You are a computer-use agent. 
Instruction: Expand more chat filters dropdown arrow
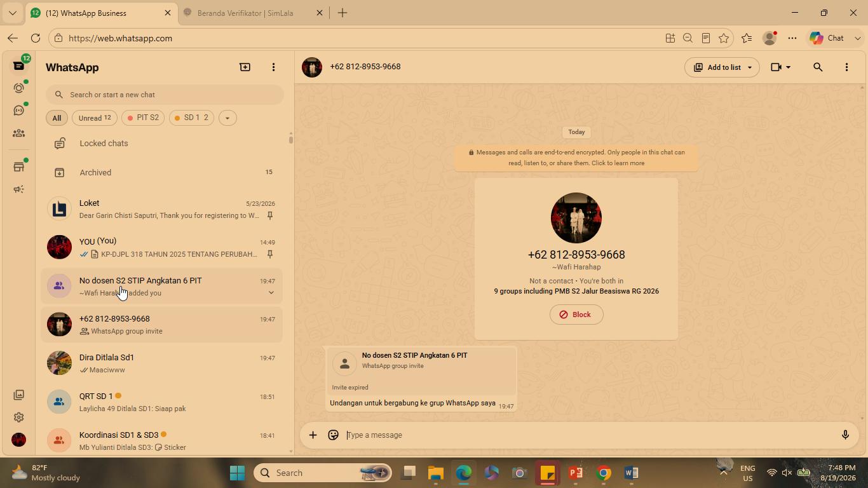tap(227, 118)
